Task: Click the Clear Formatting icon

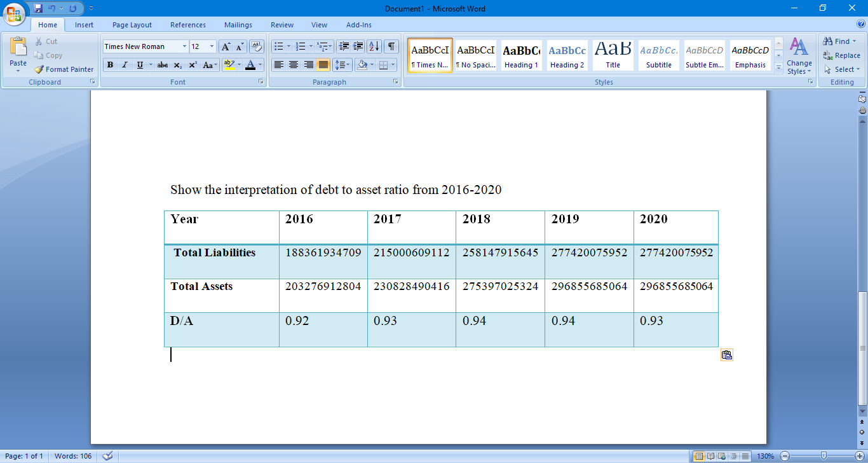Action: [256, 46]
